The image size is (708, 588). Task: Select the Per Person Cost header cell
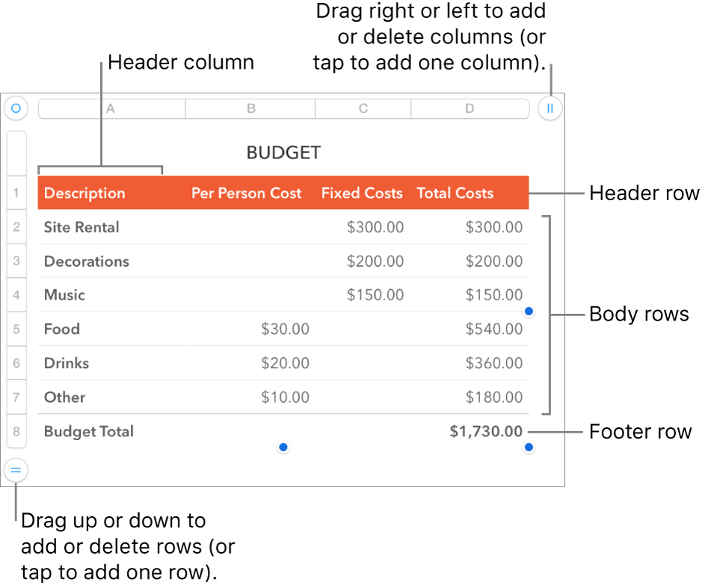pyautogui.click(x=250, y=193)
